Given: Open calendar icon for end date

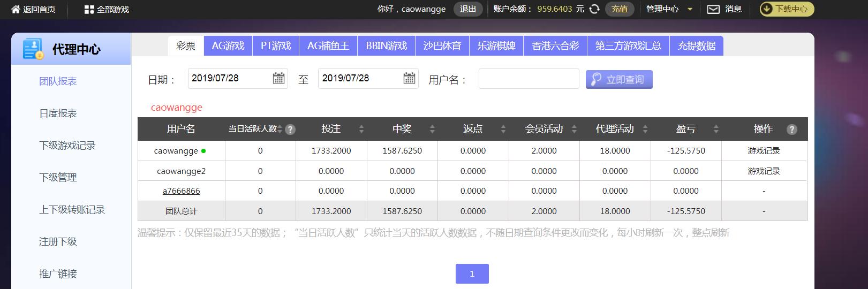Looking at the screenshot, I should pyautogui.click(x=409, y=78).
